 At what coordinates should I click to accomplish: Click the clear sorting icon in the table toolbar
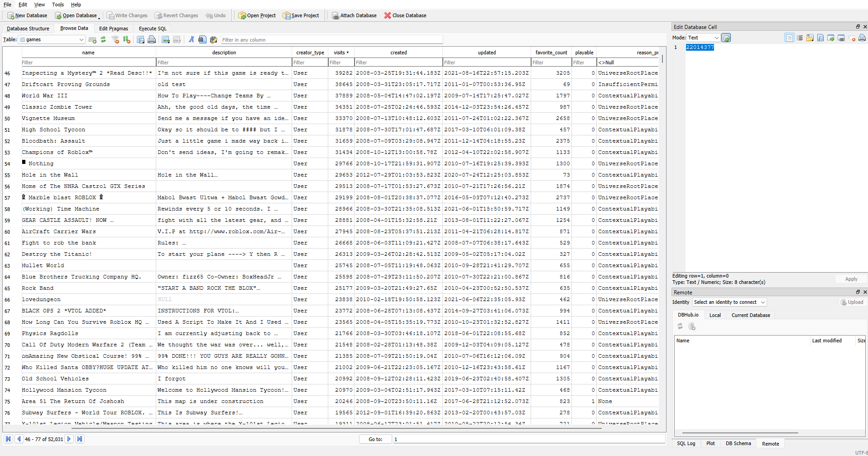pos(127,40)
